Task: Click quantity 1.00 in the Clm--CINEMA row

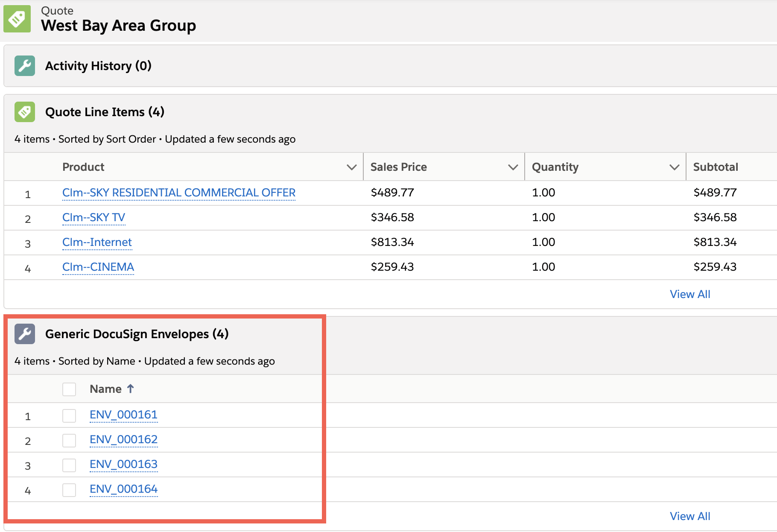Action: (543, 267)
